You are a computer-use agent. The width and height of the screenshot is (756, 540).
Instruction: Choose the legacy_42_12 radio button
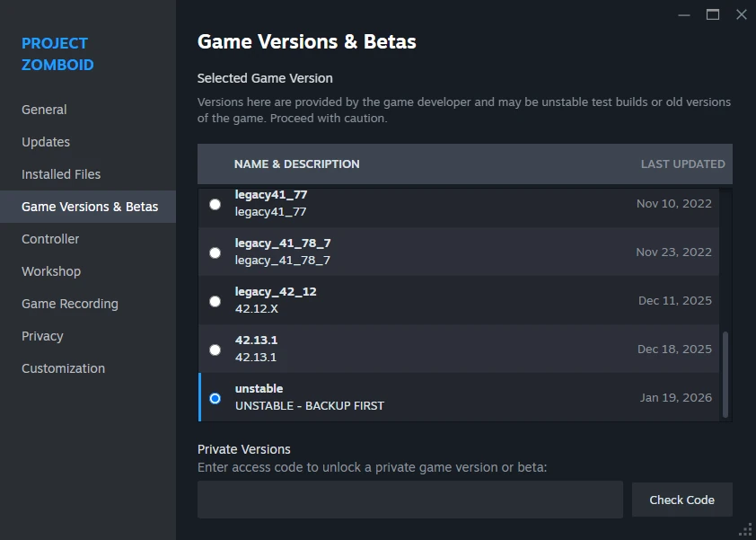click(215, 301)
